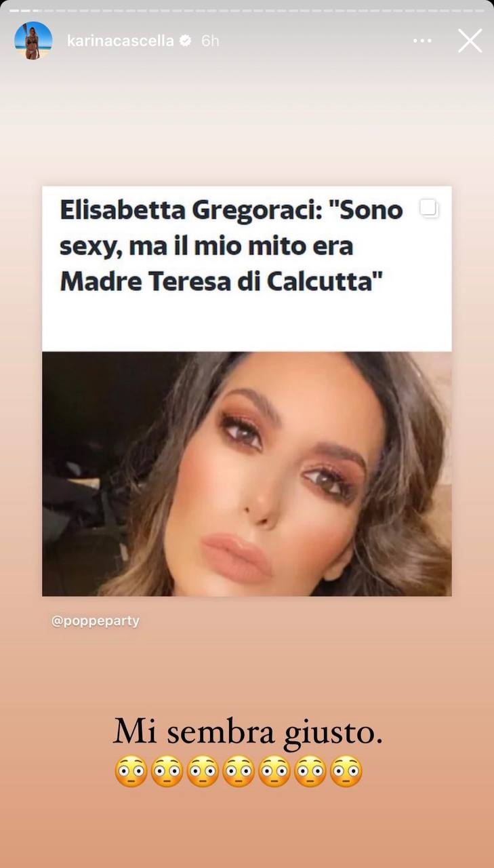Open the three-dot story options menu
This screenshot has height=868, width=494.
click(421, 41)
